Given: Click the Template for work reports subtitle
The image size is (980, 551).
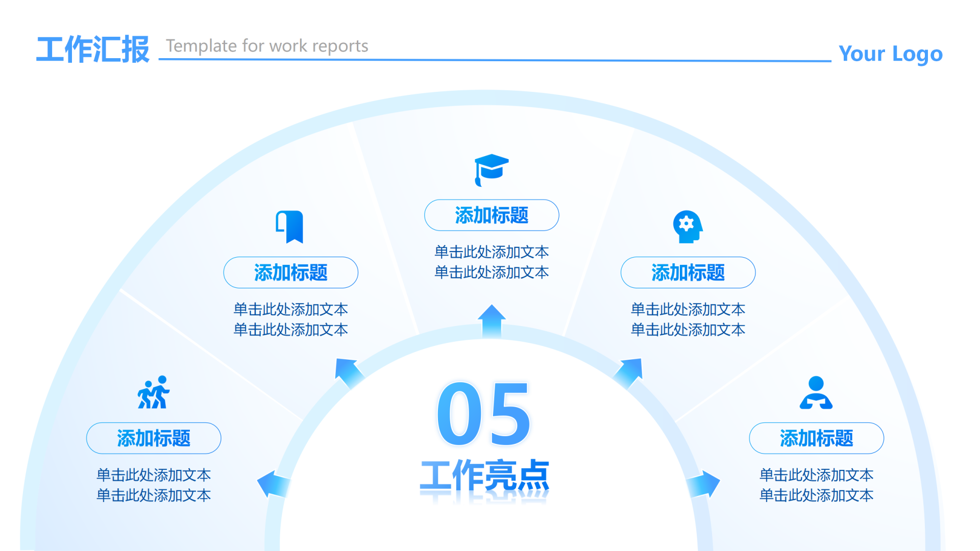Looking at the screenshot, I should (267, 46).
